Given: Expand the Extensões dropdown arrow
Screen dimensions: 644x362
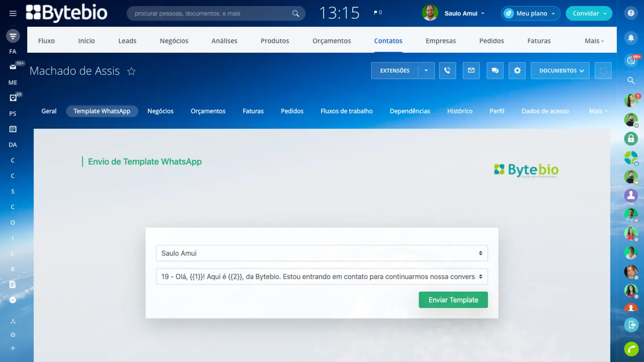Looking at the screenshot, I should 426,71.
